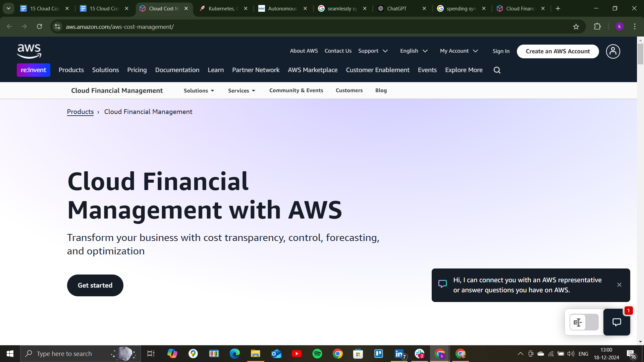Toggle the text-size switch near the chat widget

coord(584,322)
